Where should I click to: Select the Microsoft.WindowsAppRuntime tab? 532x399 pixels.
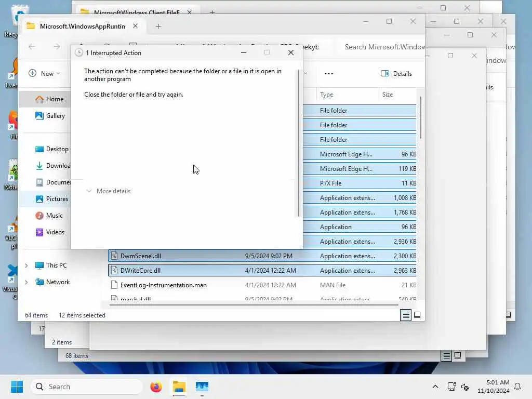click(82, 26)
